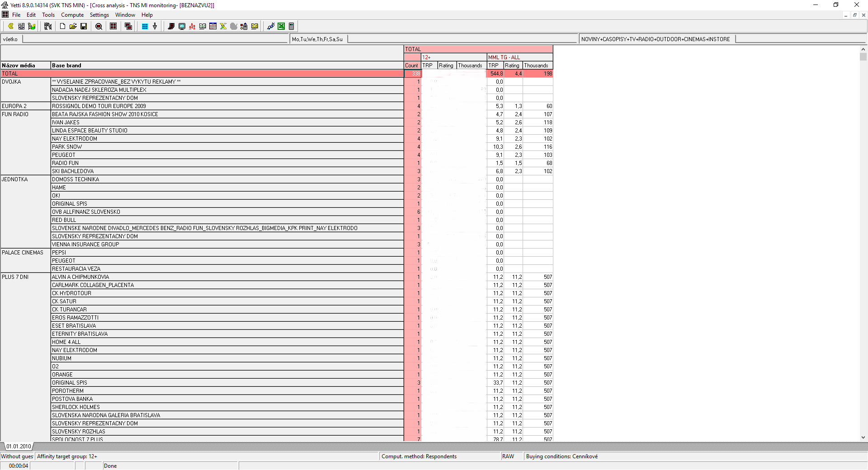Screen dimensions: 868x470
Task: Select the FUN RADIO media cell
Action: (25, 143)
